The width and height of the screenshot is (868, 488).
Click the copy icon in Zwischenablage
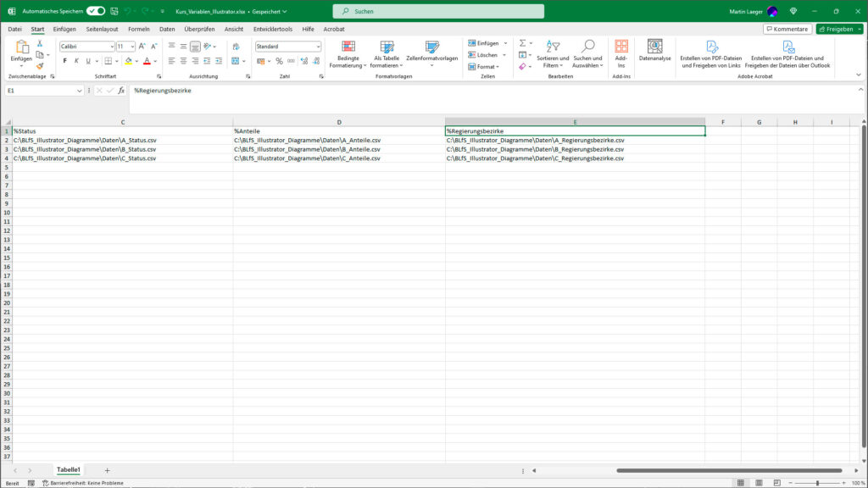40,55
